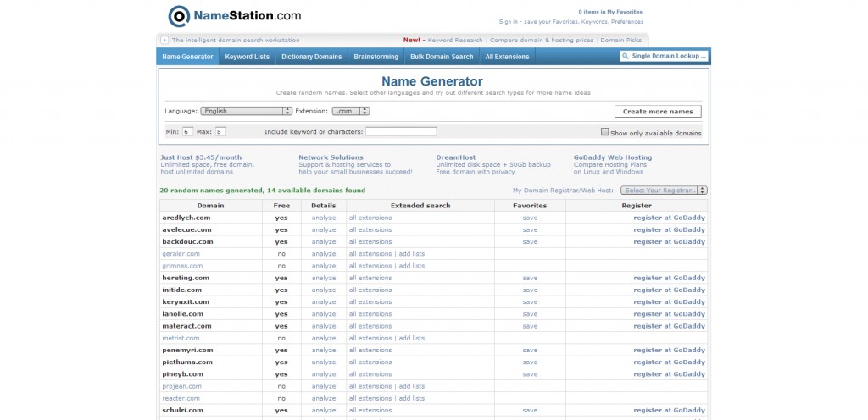Click the Favorites column header
The height and width of the screenshot is (420, 868).
pyautogui.click(x=530, y=206)
